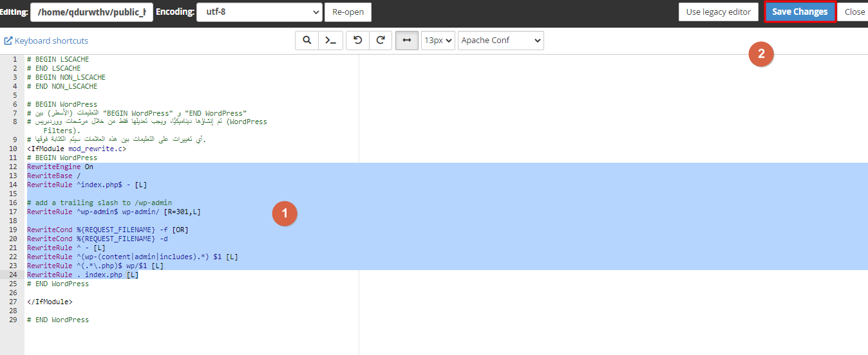Open the search tool in editor toolbar

coord(307,40)
